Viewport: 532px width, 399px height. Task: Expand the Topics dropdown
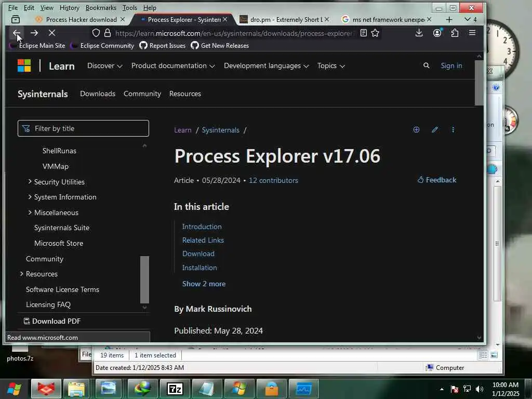(x=331, y=66)
